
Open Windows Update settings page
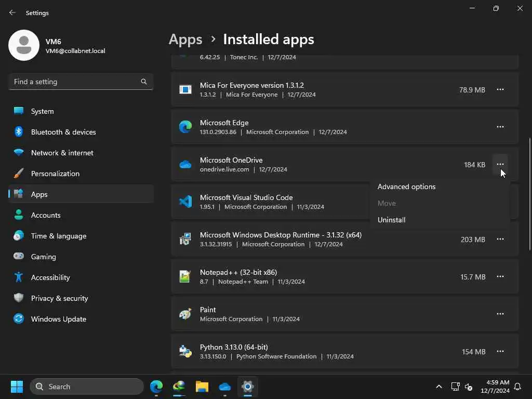tap(58, 319)
